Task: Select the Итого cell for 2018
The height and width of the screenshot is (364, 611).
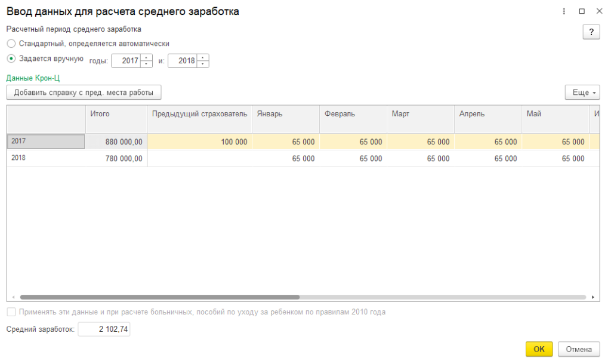Action: (116, 158)
